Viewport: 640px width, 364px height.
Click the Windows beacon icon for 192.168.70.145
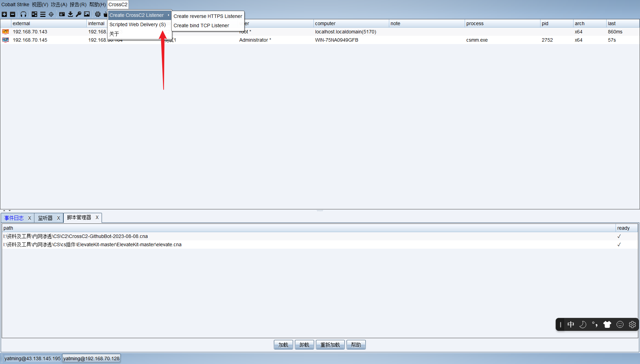6,40
